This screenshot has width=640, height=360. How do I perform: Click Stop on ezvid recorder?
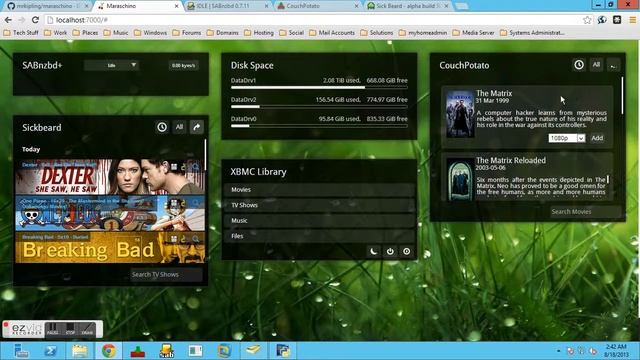[70, 329]
